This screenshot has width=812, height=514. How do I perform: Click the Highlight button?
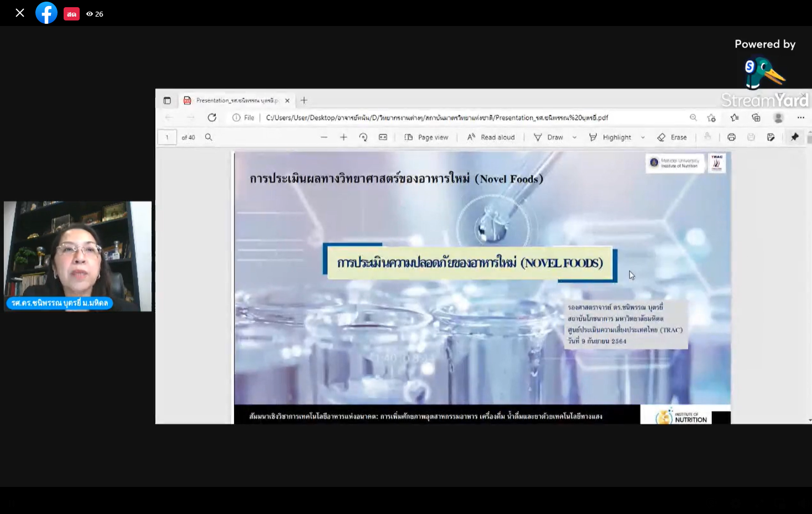pos(611,137)
